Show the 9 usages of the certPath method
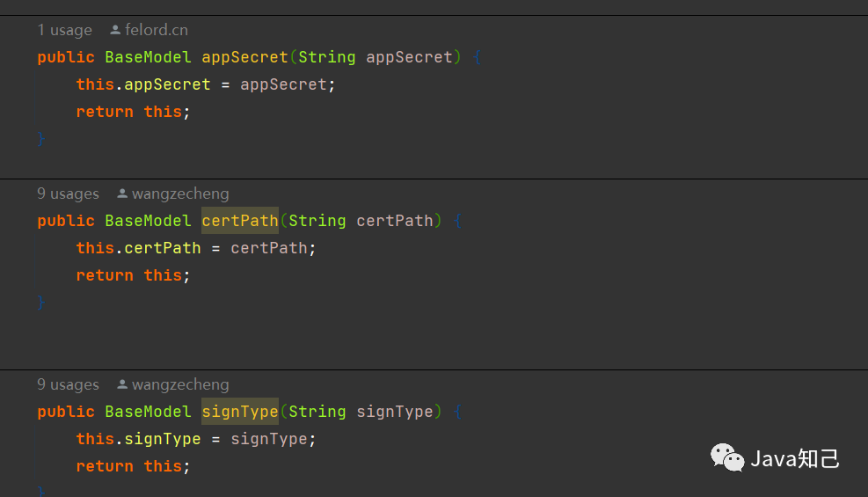 (68, 194)
